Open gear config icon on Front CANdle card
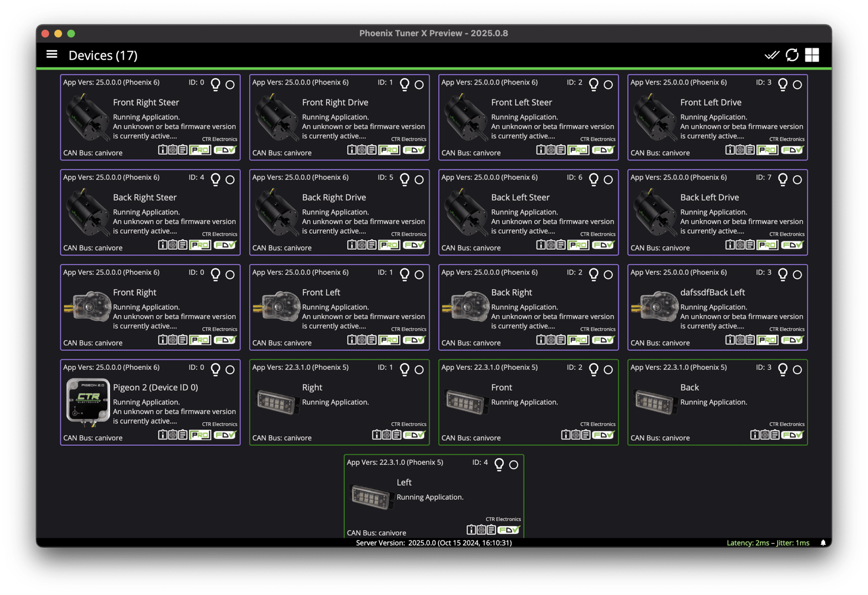The image size is (868, 595). (576, 434)
